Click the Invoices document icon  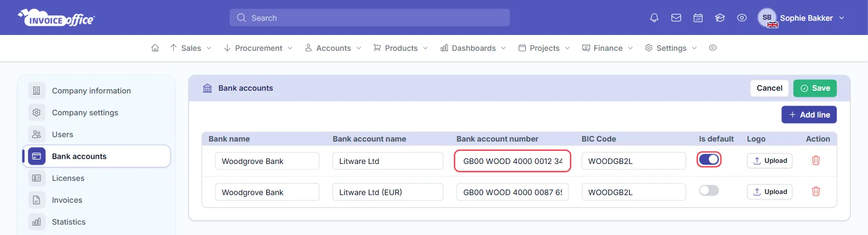pos(37,200)
